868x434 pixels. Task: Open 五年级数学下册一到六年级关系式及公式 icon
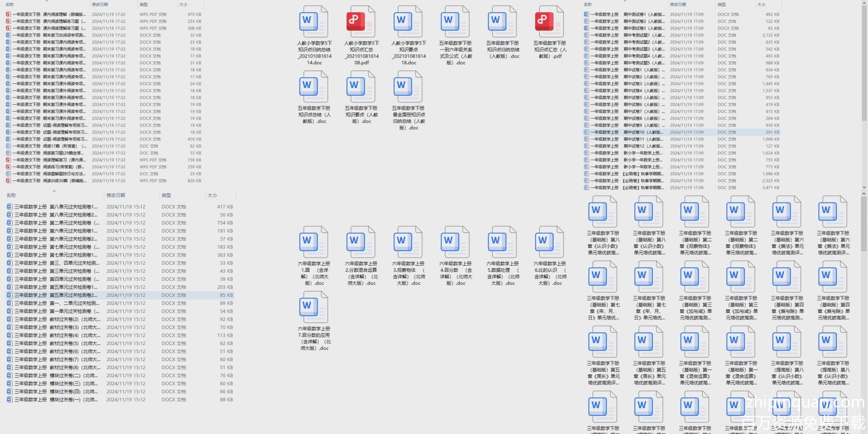point(455,22)
